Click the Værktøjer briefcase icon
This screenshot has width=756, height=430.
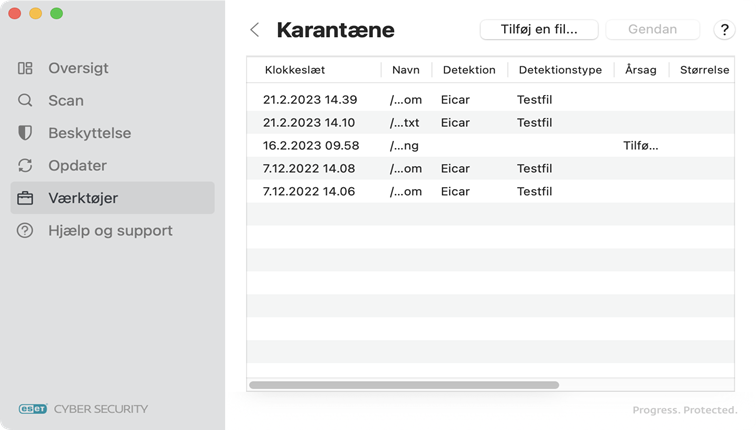pyautogui.click(x=25, y=198)
